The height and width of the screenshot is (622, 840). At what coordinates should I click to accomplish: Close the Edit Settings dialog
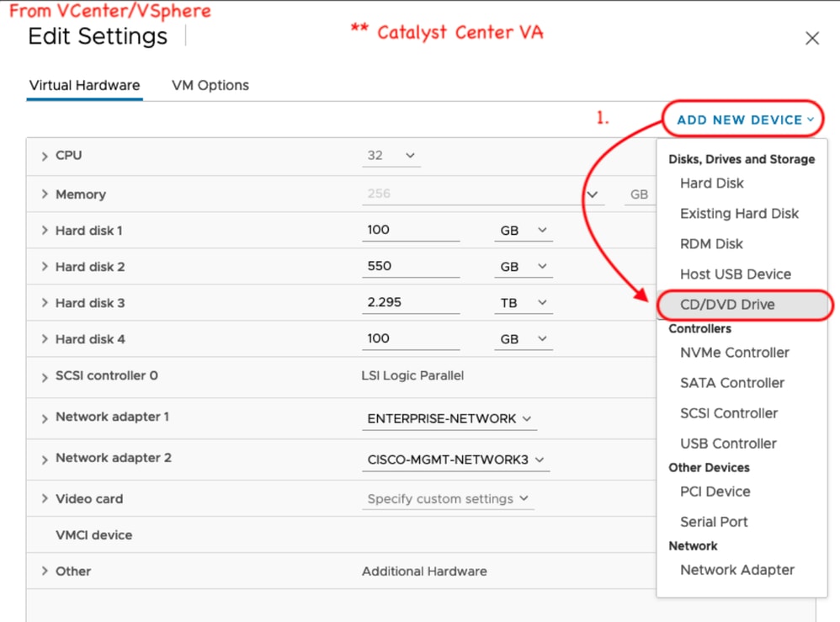pyautogui.click(x=812, y=38)
